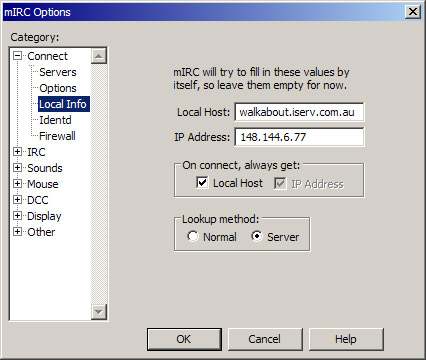Select the DCC category label
This screenshot has width=426, height=360.
pyautogui.click(x=38, y=200)
